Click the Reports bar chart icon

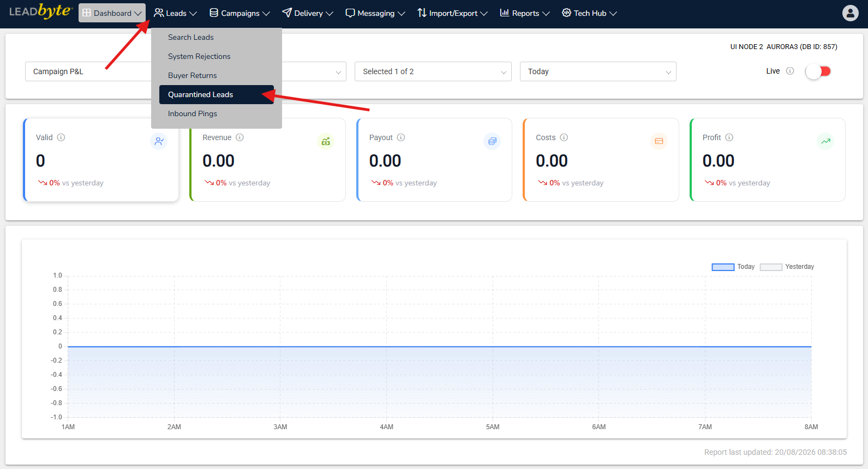(505, 13)
